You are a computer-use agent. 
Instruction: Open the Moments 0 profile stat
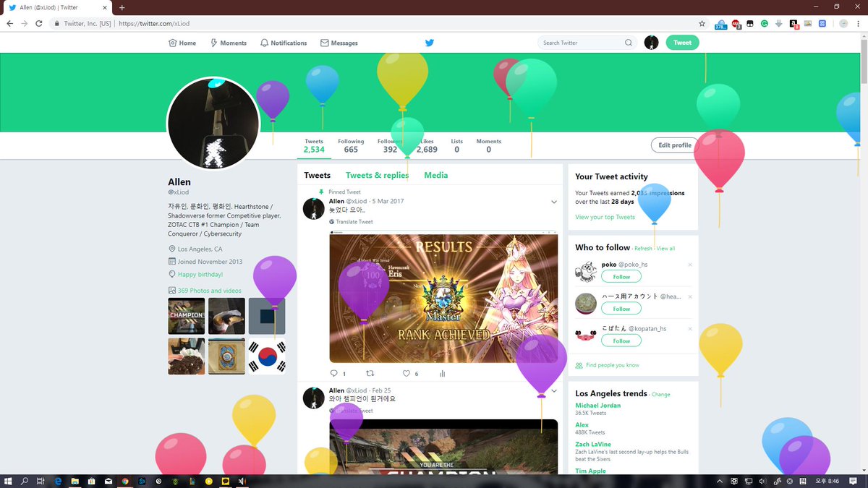[488, 146]
